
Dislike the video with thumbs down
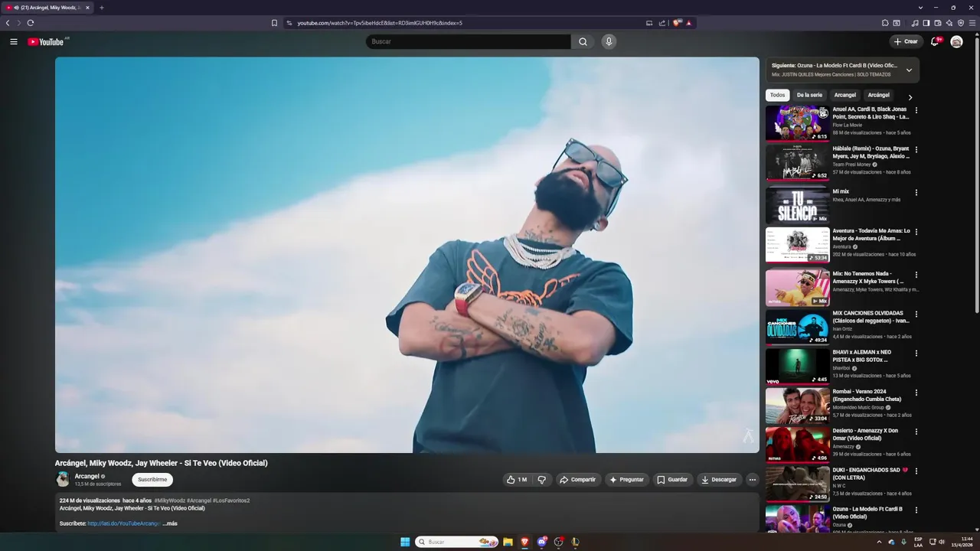click(x=542, y=480)
